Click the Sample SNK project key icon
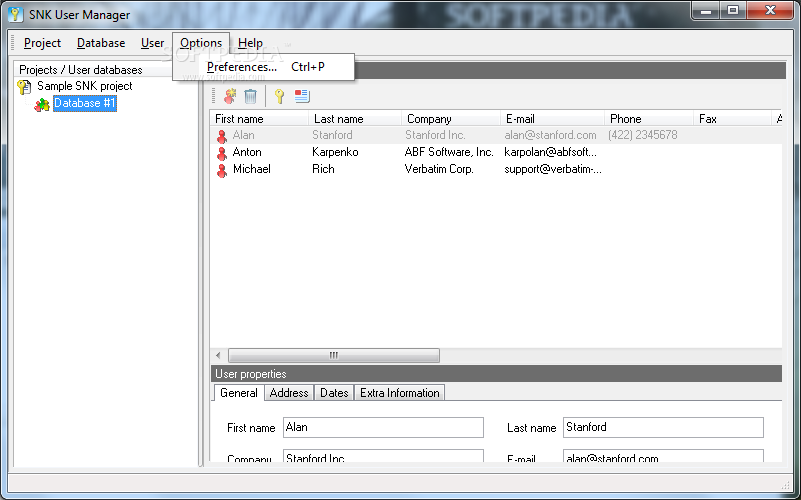Screen dimensions: 801x500 tap(24, 87)
